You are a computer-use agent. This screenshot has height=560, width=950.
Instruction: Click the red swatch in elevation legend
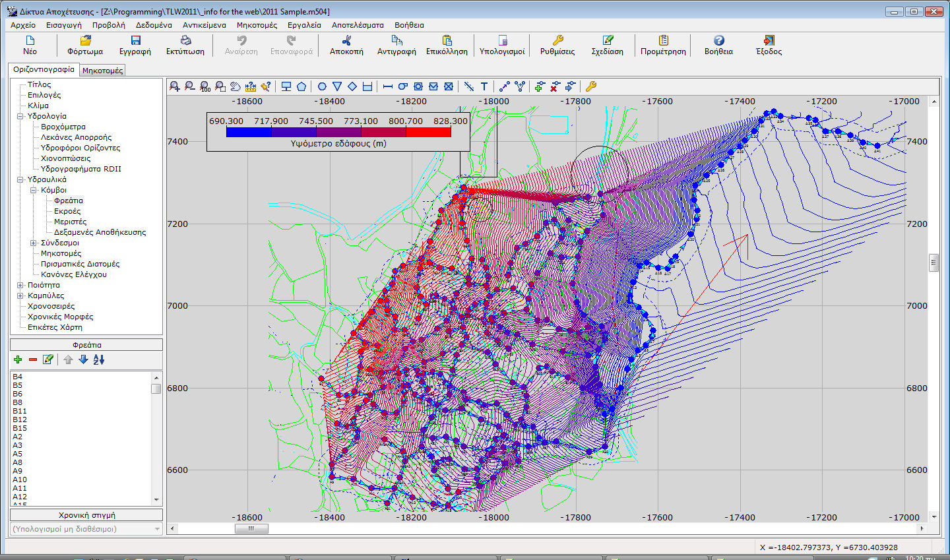pos(428,132)
